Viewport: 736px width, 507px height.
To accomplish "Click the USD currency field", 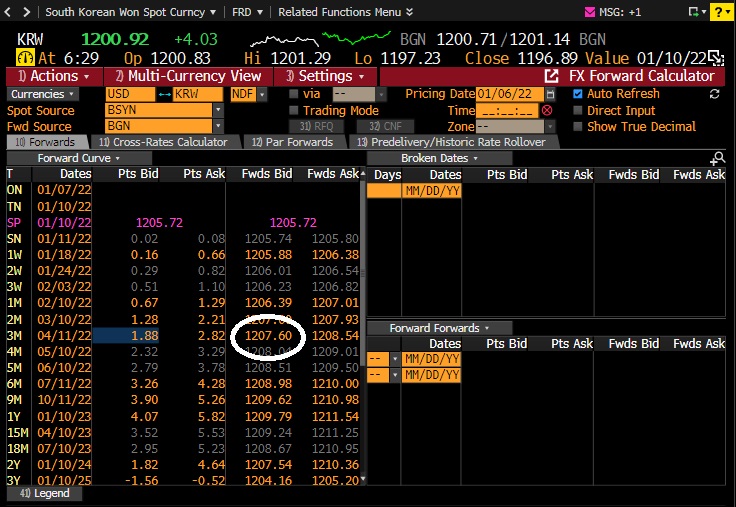I will click(130, 94).
